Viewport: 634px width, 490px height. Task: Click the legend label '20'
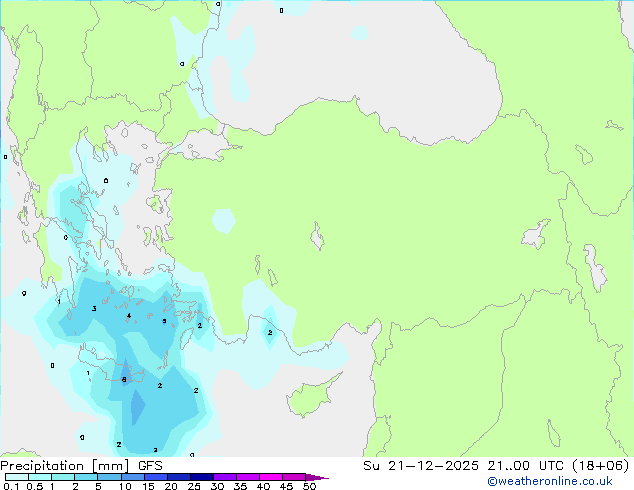point(171,486)
